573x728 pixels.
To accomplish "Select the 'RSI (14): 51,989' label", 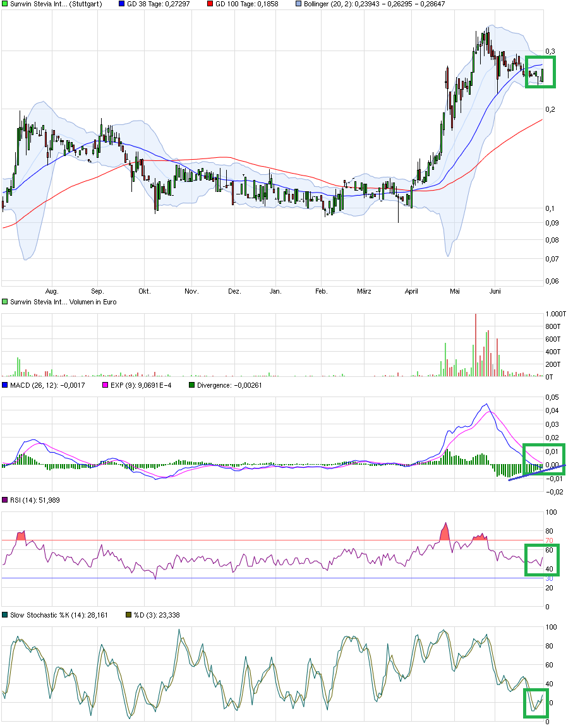I will click(x=35, y=500).
